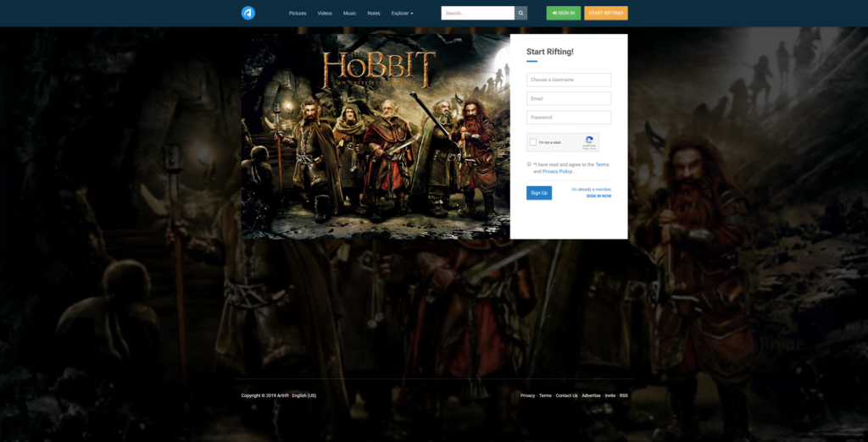Open the footer Invite link
The image size is (868, 442).
pos(610,395)
